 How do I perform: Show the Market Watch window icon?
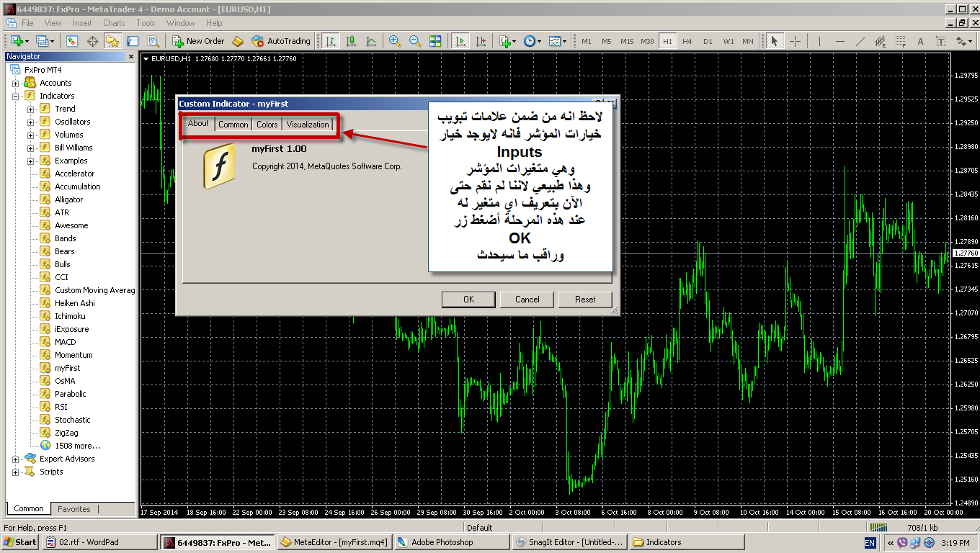pyautogui.click(x=72, y=41)
